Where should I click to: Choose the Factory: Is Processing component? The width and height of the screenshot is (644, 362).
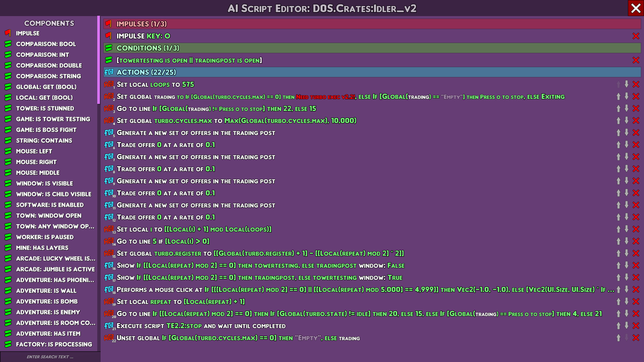pyautogui.click(x=54, y=344)
